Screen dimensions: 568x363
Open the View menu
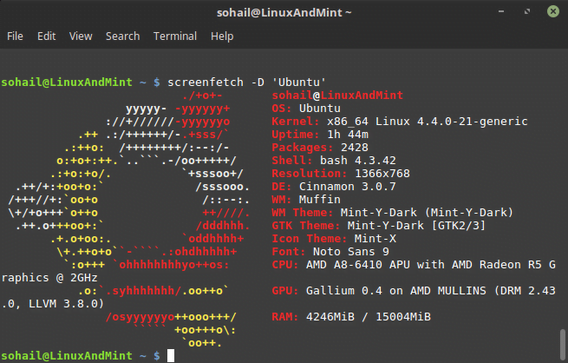coord(81,36)
